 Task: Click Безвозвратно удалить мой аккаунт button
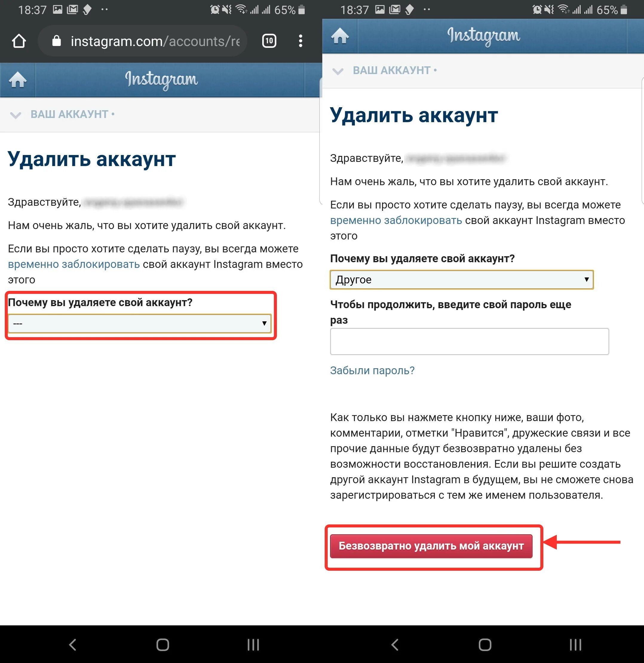coord(431,546)
